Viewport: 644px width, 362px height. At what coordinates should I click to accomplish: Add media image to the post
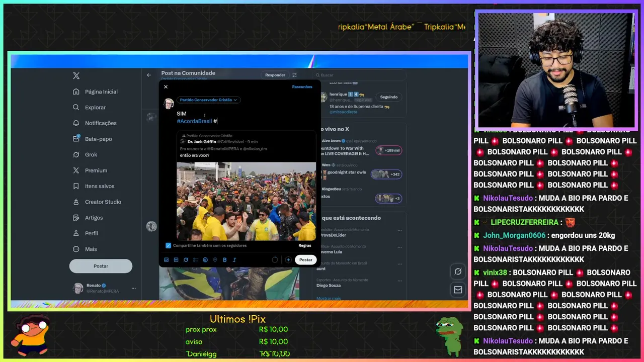click(x=167, y=260)
